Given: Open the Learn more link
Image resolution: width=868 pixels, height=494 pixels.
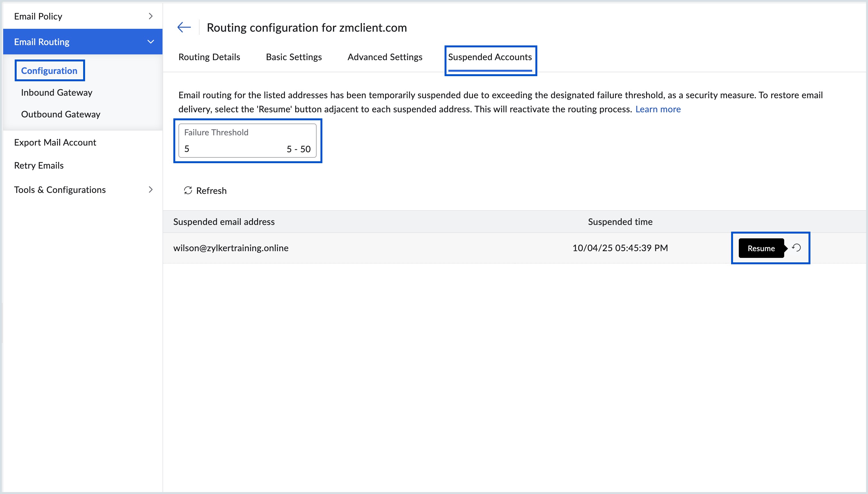Looking at the screenshot, I should tap(658, 109).
